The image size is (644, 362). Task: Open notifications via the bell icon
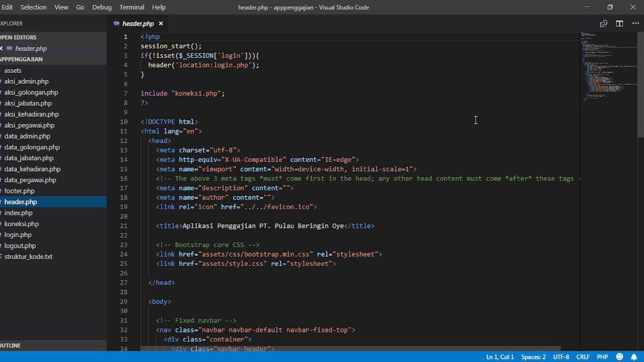[633, 357]
